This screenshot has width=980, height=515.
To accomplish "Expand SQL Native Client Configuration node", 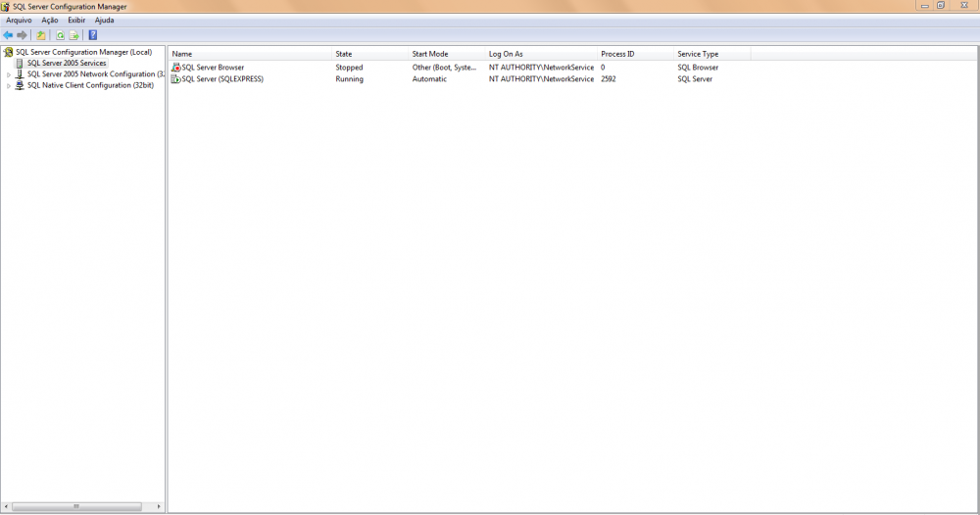I will [9, 86].
